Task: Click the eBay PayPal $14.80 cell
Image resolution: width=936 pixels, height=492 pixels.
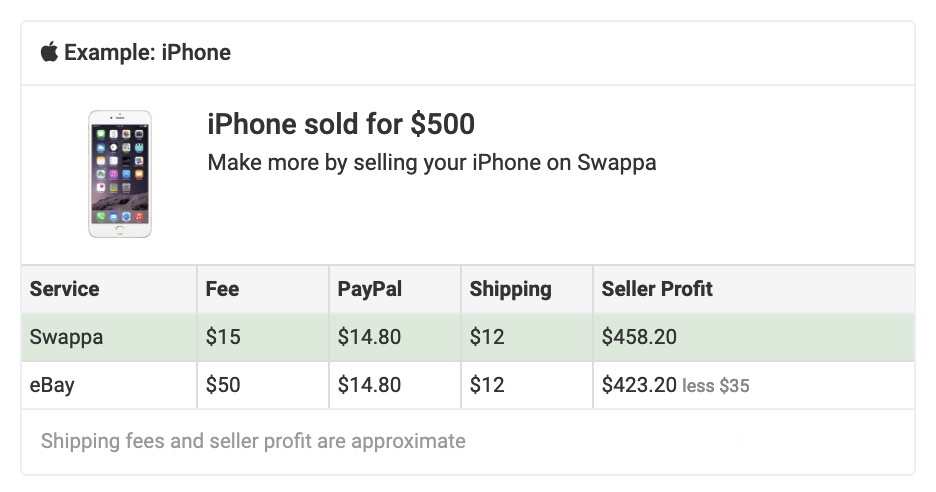Action: click(395, 385)
